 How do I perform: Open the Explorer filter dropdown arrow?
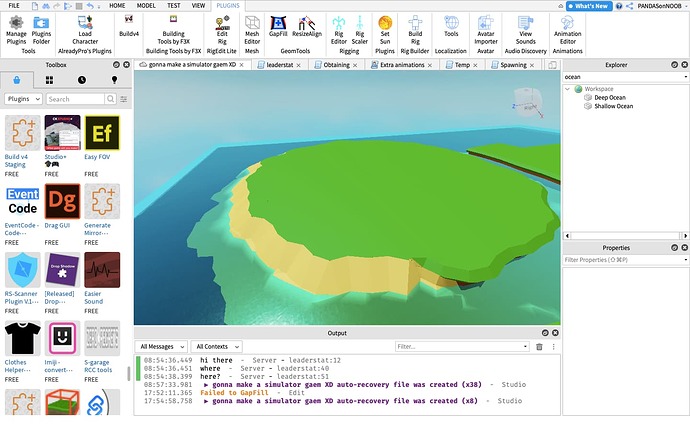click(686, 77)
